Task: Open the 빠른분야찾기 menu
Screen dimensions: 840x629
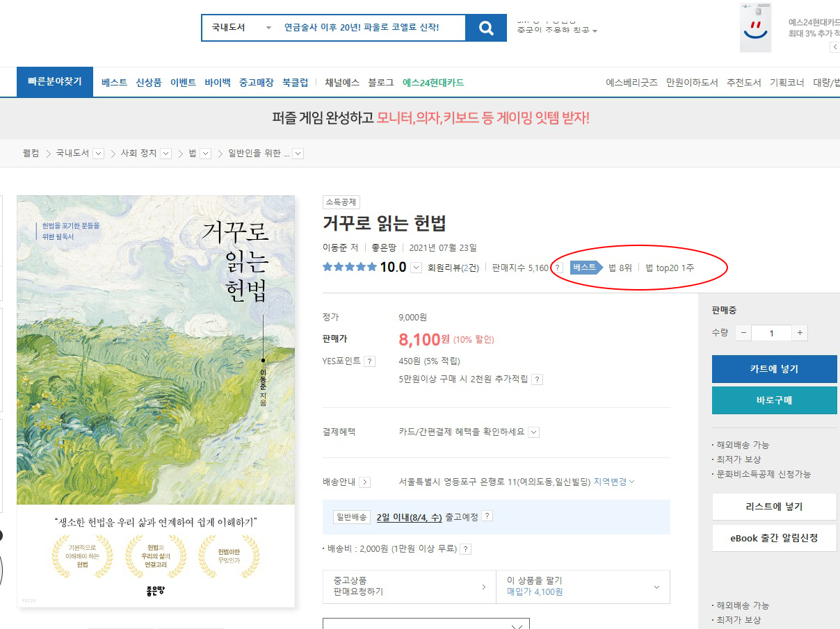Action: click(55, 82)
